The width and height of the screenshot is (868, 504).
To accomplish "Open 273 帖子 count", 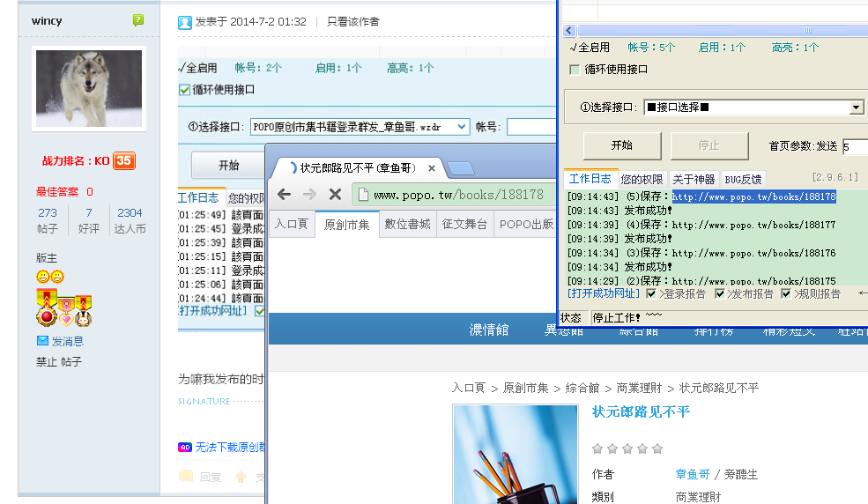I will click(48, 220).
